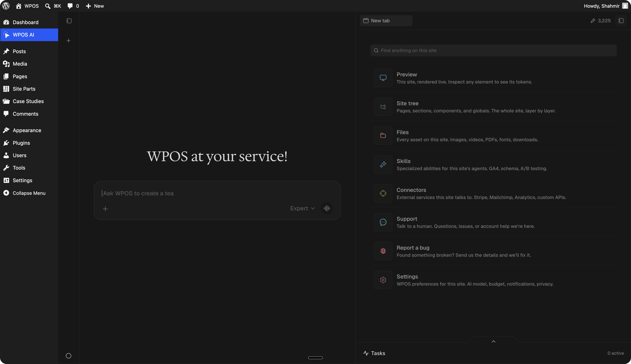The image size is (631, 364).
Task: Click the 3,225 credits sparkle indicator
Action: point(600,20)
